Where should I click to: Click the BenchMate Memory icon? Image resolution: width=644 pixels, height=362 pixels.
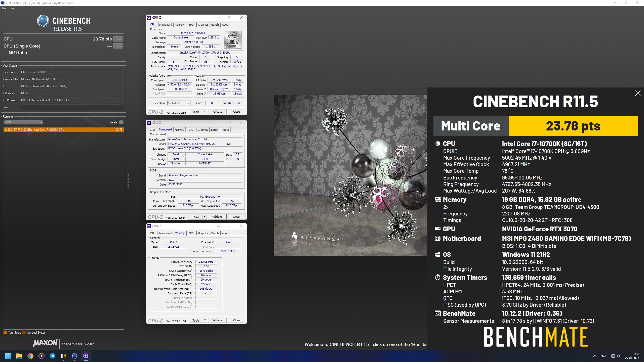click(x=438, y=199)
